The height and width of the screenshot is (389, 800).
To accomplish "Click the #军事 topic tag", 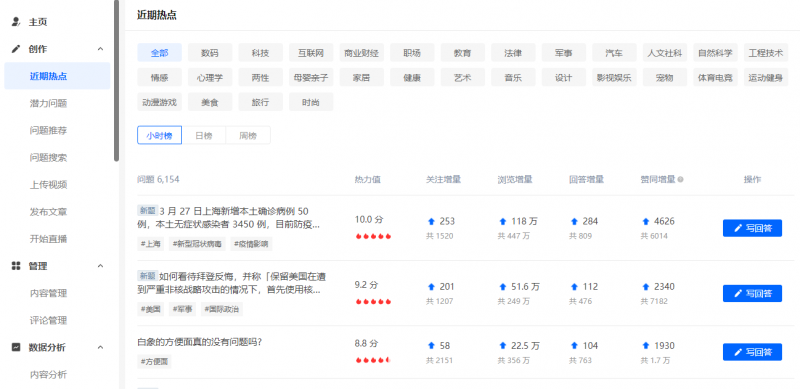I will 182,309.
